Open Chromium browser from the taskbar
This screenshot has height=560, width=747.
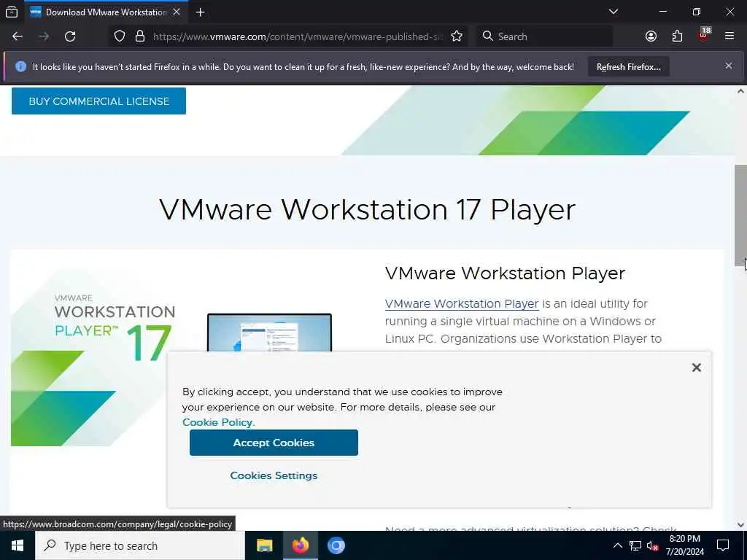click(336, 545)
